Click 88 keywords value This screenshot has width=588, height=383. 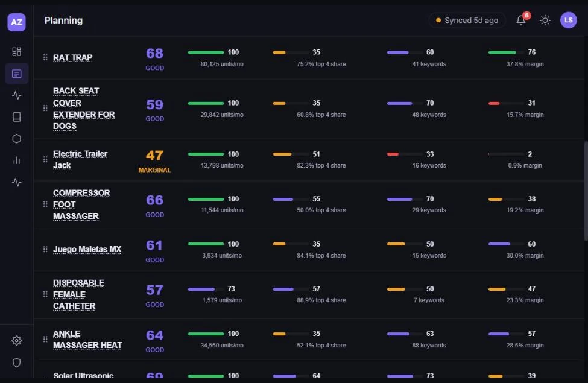(x=429, y=345)
